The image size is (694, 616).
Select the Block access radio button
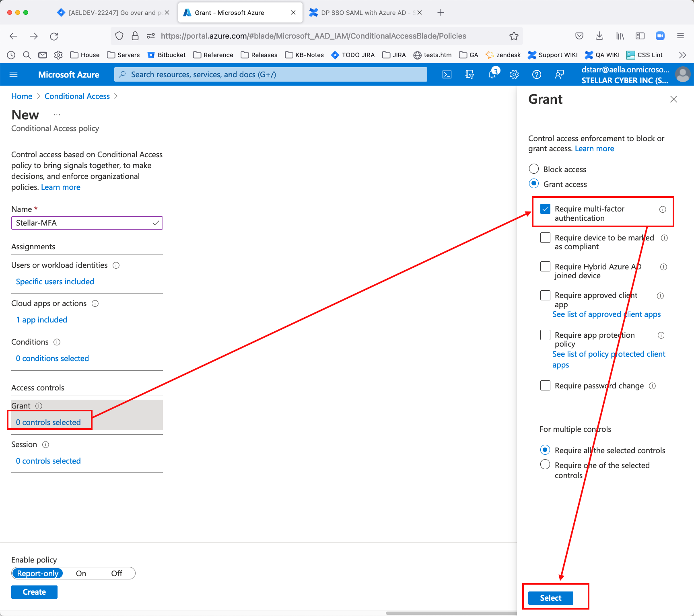point(534,169)
